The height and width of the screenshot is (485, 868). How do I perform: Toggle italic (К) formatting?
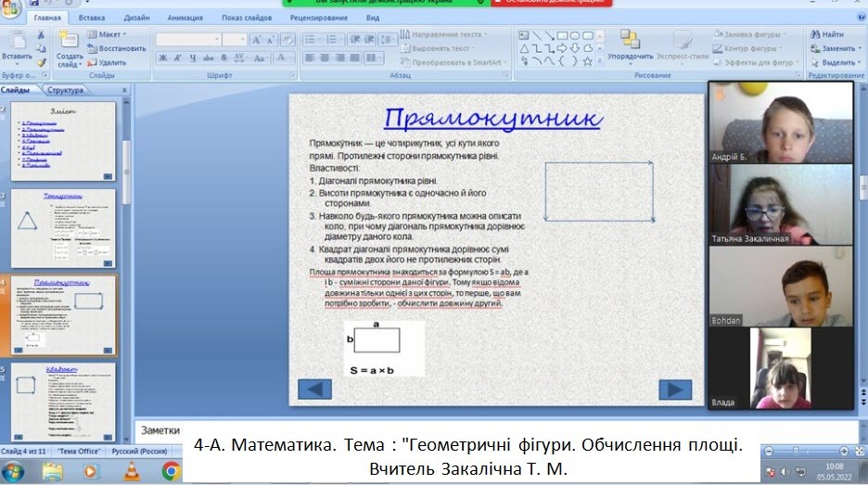(x=176, y=57)
